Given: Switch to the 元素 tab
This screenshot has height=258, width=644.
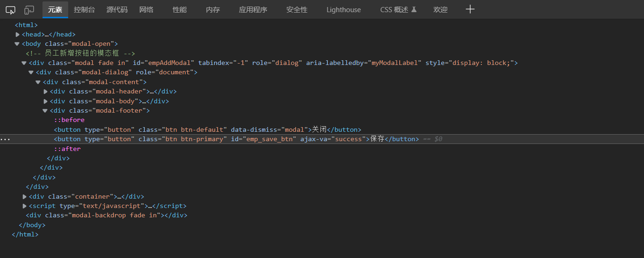Looking at the screenshot, I should click(x=55, y=9).
